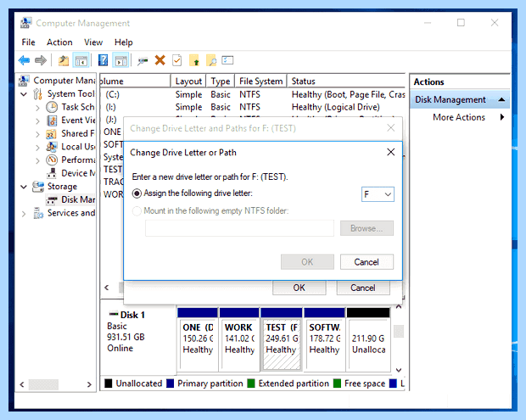Click the disk view scroll down arrow
The height and width of the screenshot is (420, 526).
(x=399, y=370)
